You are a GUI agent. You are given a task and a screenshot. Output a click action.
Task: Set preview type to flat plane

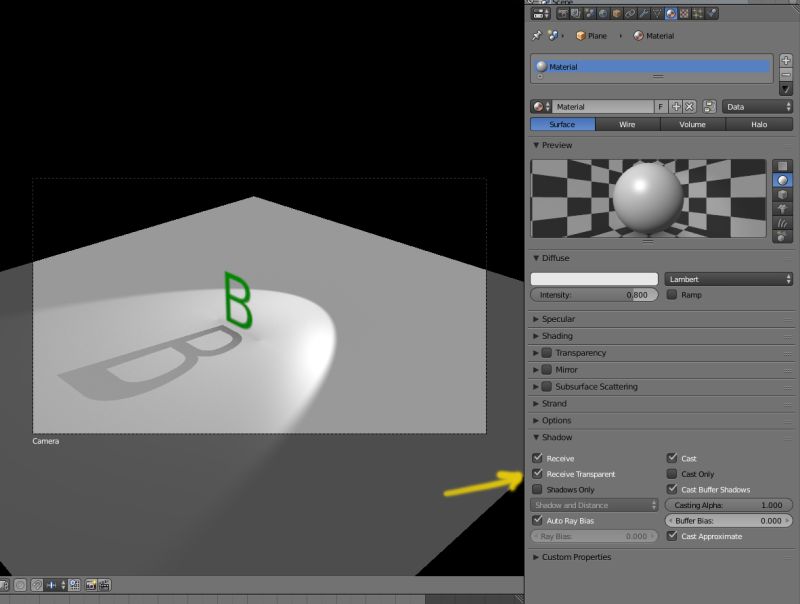pyautogui.click(x=782, y=166)
